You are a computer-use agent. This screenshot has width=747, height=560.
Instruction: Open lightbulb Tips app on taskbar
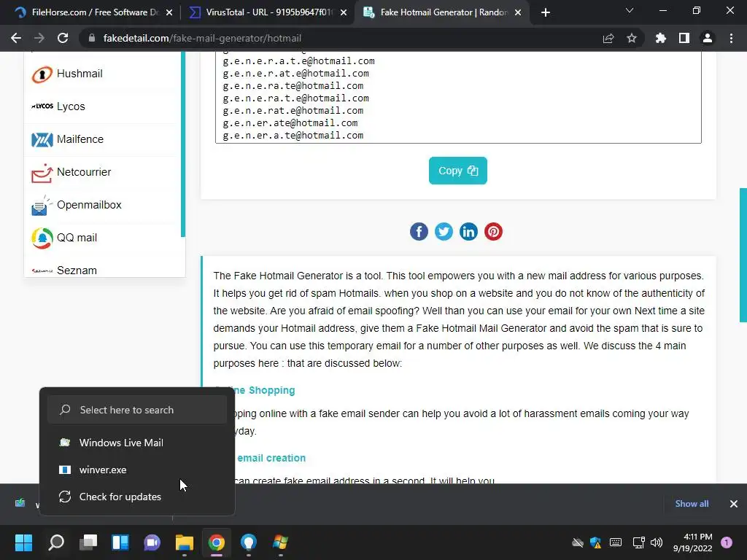pos(248,542)
